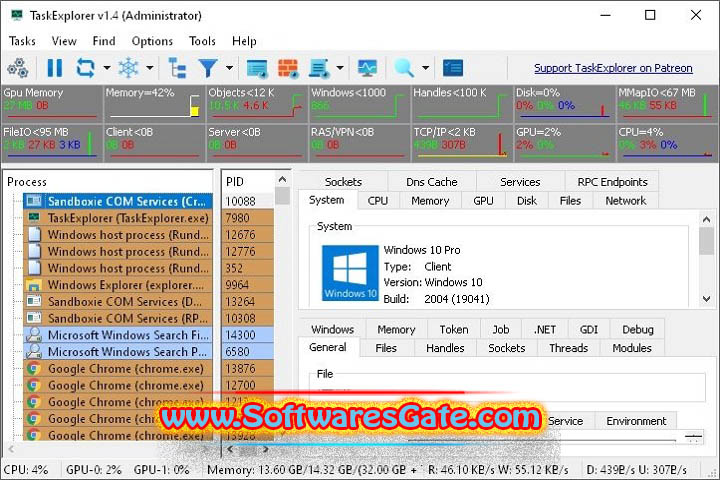
Task: Click PID cell 10308
Action: point(248,318)
